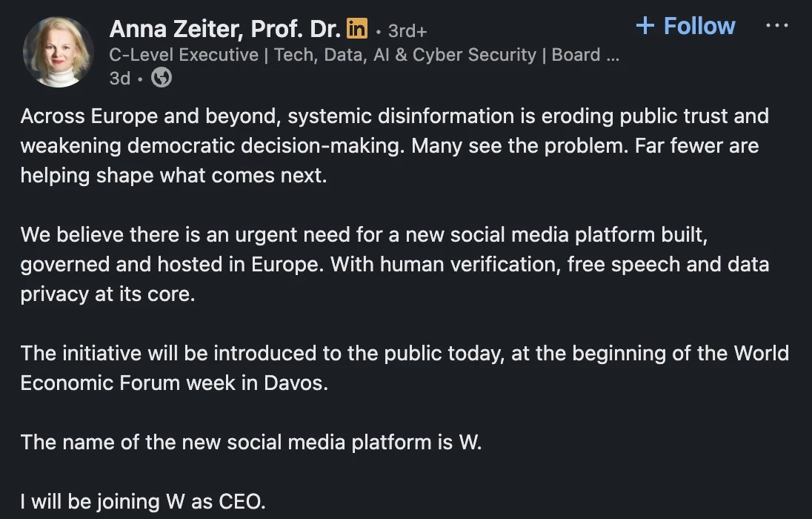Screen dimensions: 812x519
Task: Click the phrase helping shape what comes next
Action: pos(173,176)
